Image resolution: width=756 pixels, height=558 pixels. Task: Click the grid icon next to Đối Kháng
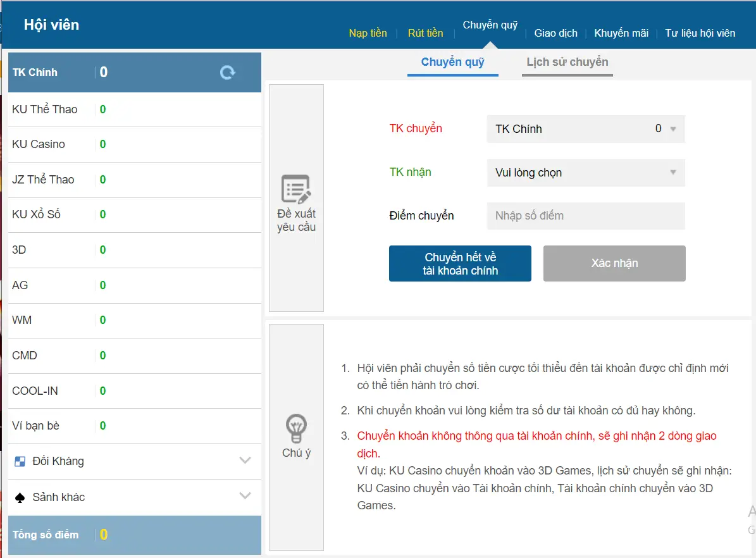pos(20,461)
